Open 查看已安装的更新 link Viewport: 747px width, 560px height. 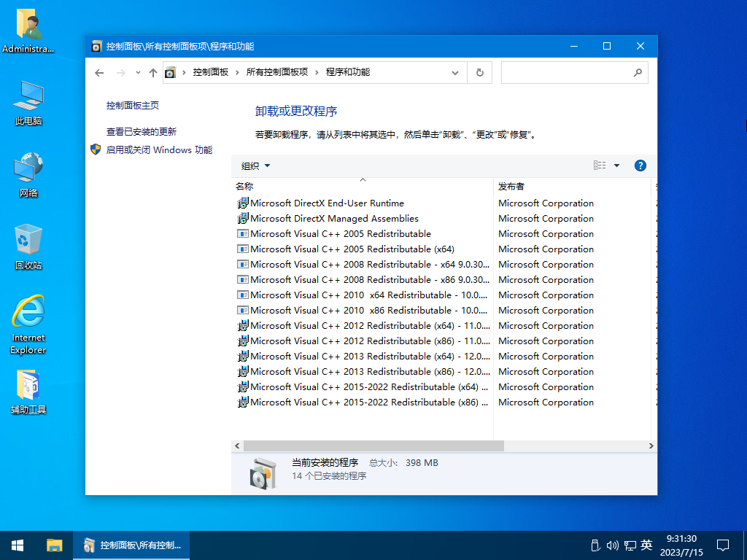pyautogui.click(x=141, y=131)
